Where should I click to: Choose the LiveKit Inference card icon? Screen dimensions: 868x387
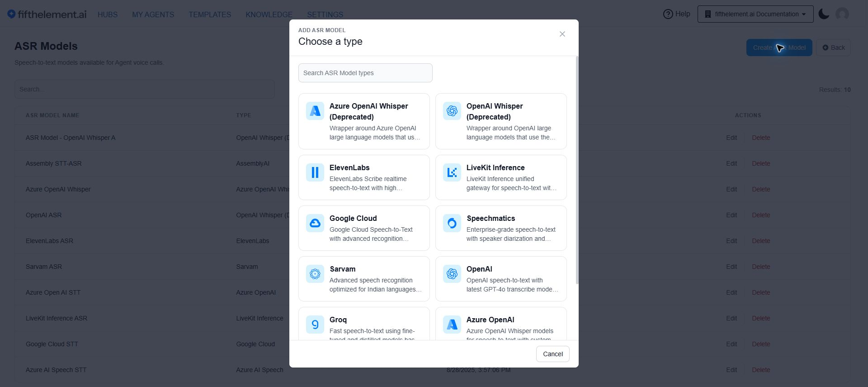[452, 172]
